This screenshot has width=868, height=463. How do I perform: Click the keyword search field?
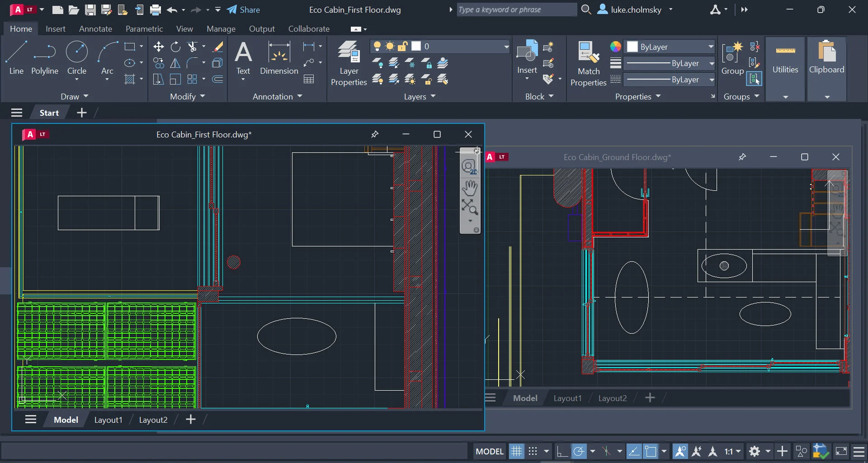coord(517,9)
